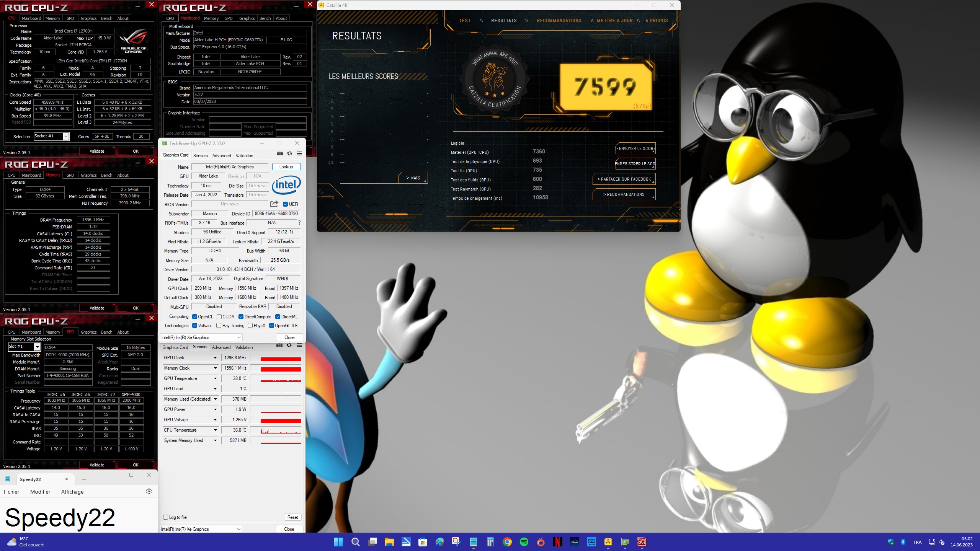The image size is (980, 551).
Task: Open the Advanced tab in upper GPU-Z
Action: pyautogui.click(x=222, y=156)
